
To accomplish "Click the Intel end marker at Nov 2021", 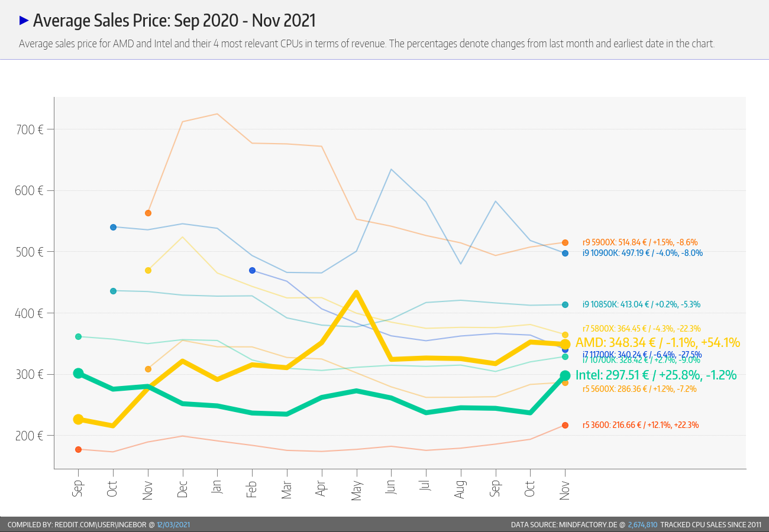I will click(565, 375).
